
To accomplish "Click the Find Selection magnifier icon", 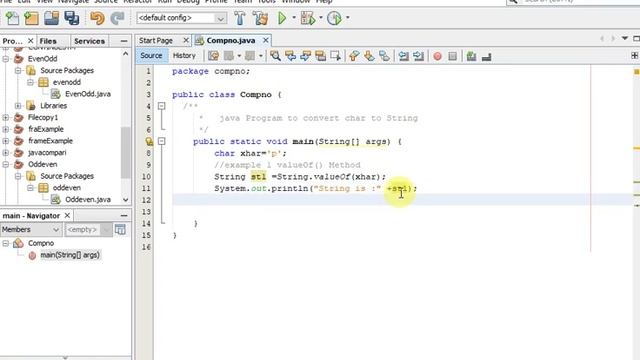I will [x=275, y=56].
